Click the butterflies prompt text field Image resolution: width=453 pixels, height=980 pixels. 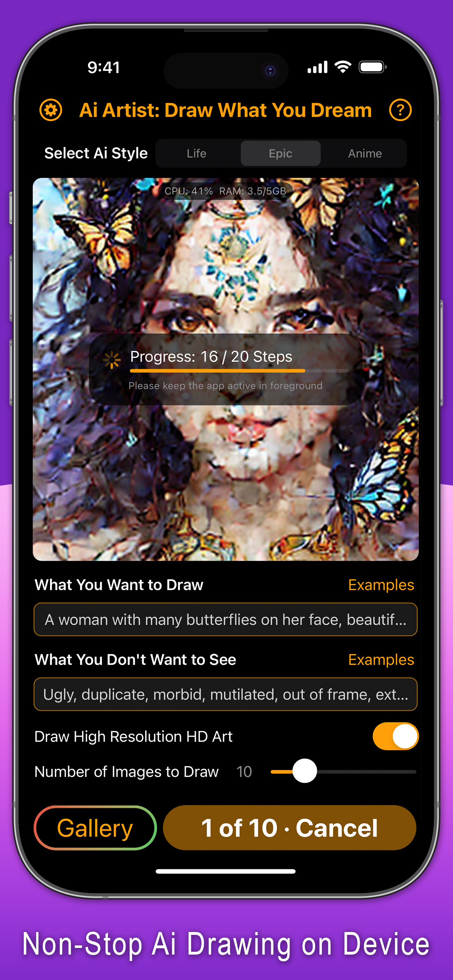point(225,619)
